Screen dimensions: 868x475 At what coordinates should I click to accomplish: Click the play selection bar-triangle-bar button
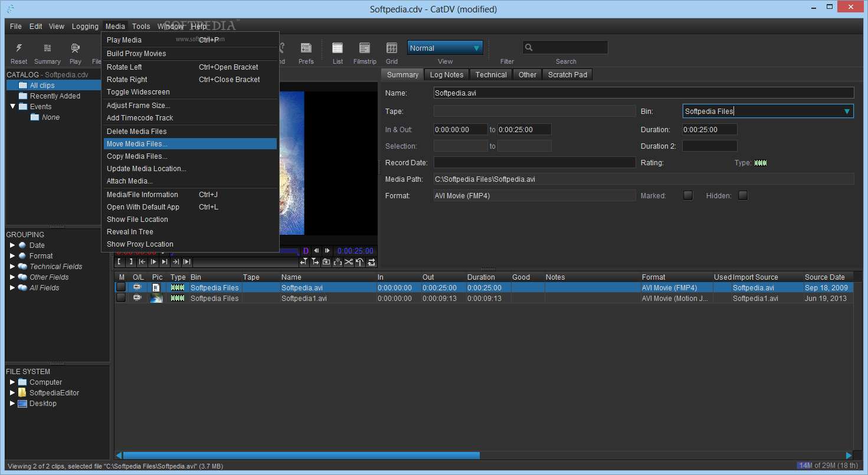[x=186, y=261]
